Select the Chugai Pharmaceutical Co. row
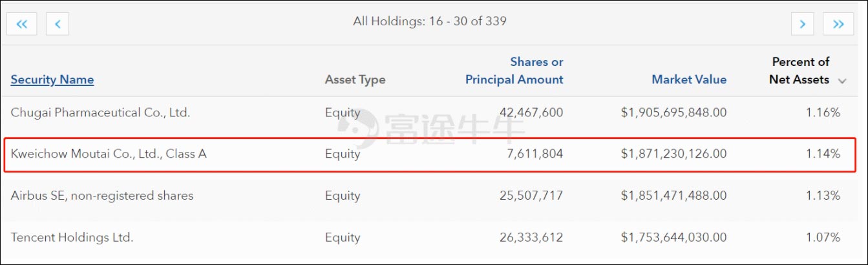Screen dimensions: 868x265 [100, 112]
